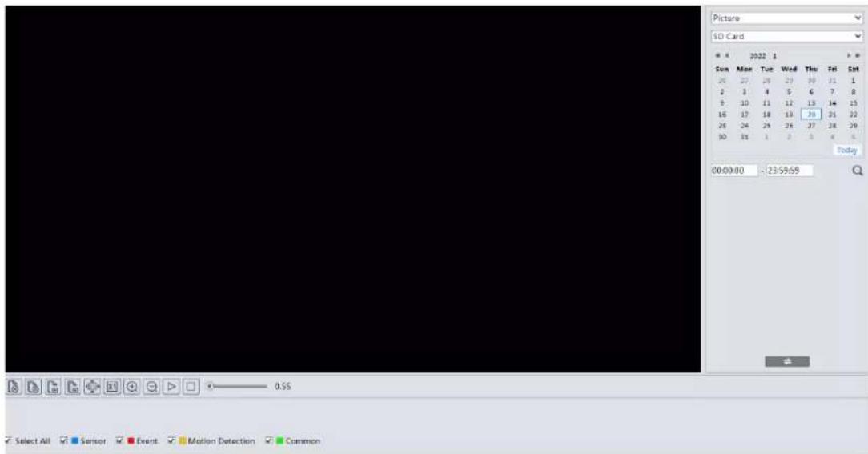Select date 24 in the calendar
This screenshot has height=454, width=868.
coord(745,126)
